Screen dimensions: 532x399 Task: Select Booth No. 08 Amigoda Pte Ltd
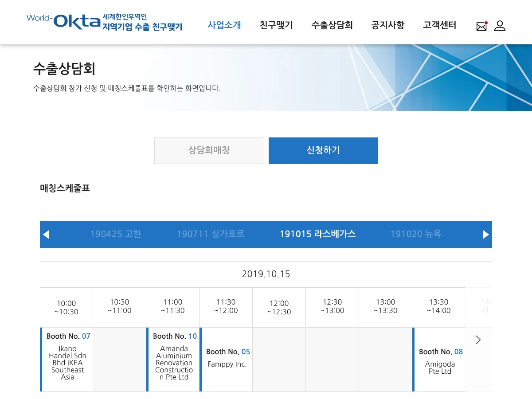pyautogui.click(x=440, y=360)
